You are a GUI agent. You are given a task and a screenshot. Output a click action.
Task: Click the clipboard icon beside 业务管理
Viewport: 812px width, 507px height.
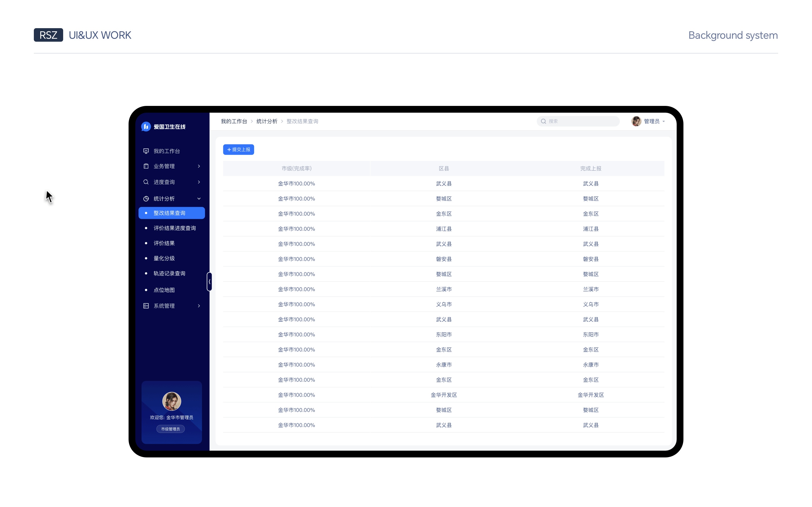click(x=146, y=166)
